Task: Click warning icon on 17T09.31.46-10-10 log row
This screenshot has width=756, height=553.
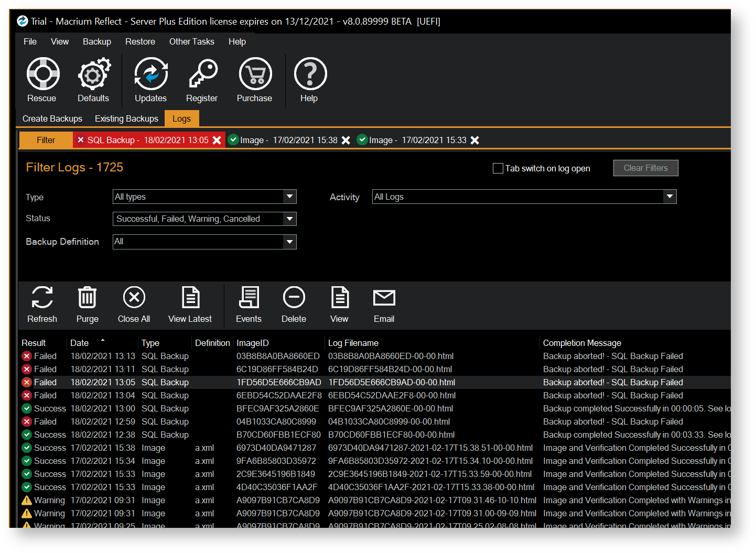Action: coord(27,500)
